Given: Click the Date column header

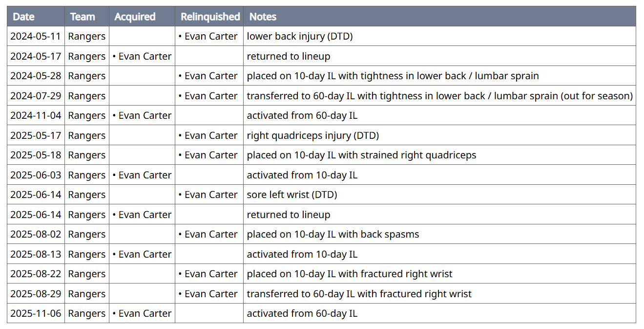Looking at the screenshot, I should pyautogui.click(x=23, y=17).
